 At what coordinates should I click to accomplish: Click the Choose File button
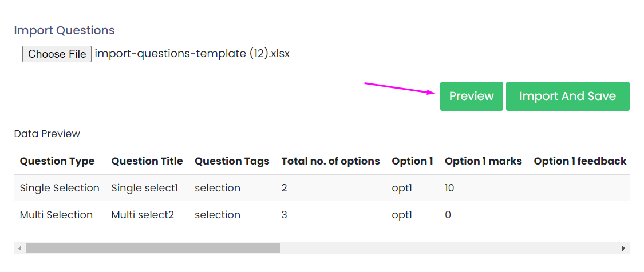pyautogui.click(x=57, y=54)
